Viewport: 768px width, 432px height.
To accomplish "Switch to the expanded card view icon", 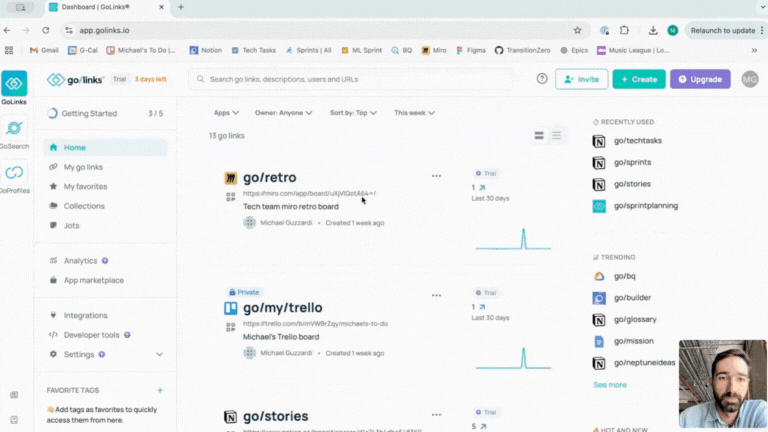I will 539,136.
